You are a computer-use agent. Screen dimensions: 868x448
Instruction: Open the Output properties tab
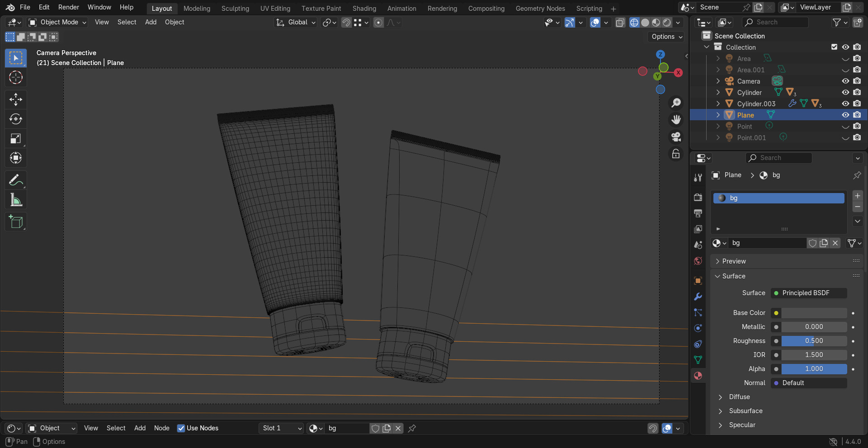click(x=698, y=213)
